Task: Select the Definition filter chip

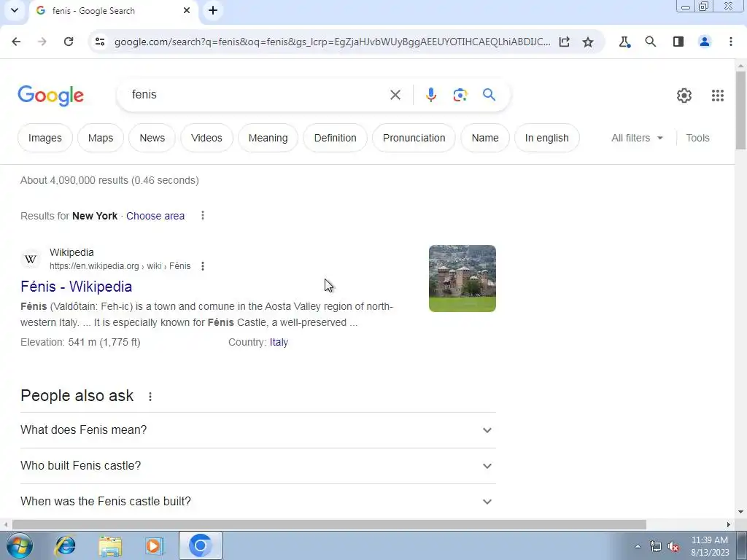Action: point(335,138)
